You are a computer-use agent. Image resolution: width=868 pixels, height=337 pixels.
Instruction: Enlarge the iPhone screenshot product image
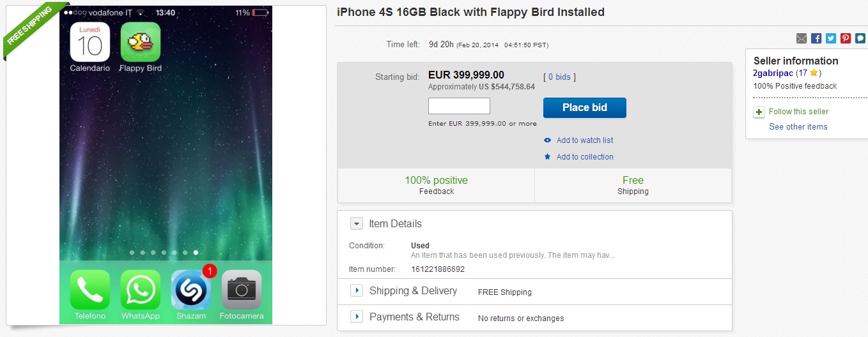point(166,165)
